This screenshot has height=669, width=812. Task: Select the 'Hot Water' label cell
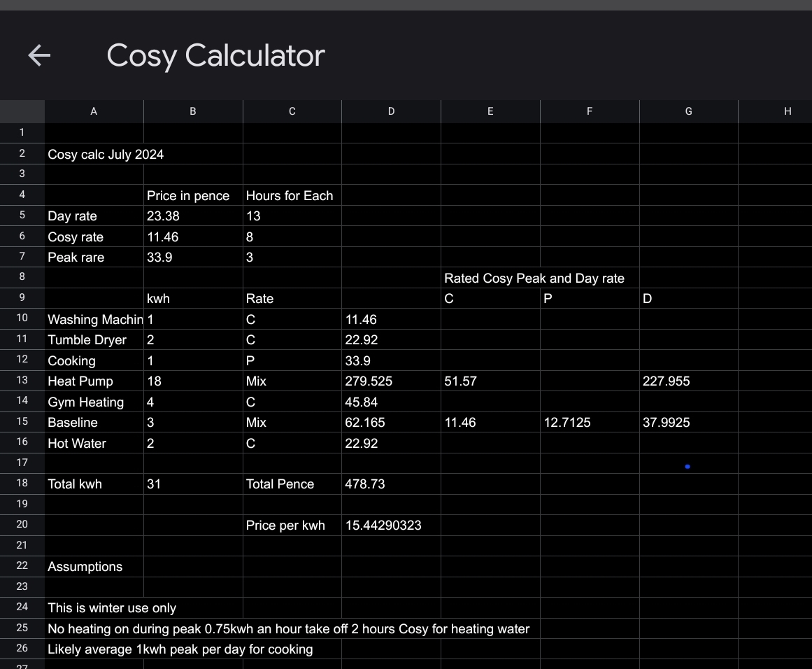94,443
